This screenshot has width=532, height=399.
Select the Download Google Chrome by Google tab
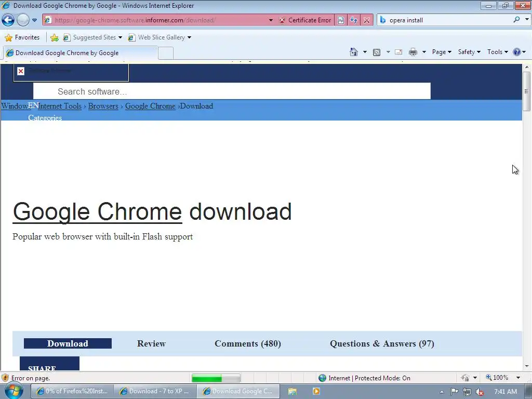81,53
